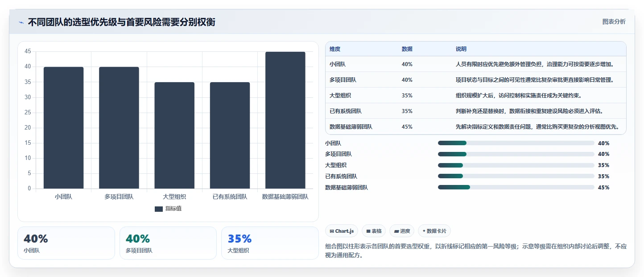Open the 图表分析 label in header
This screenshot has height=277, width=644.
pos(614,21)
